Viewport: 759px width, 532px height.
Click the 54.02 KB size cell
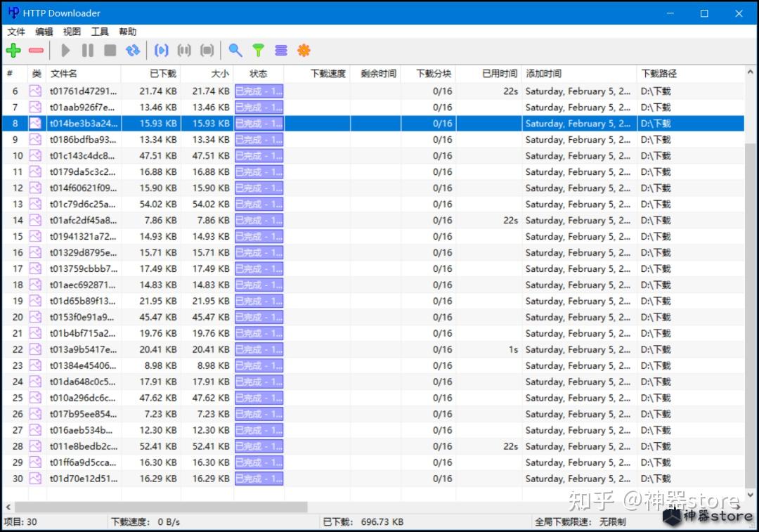point(211,204)
